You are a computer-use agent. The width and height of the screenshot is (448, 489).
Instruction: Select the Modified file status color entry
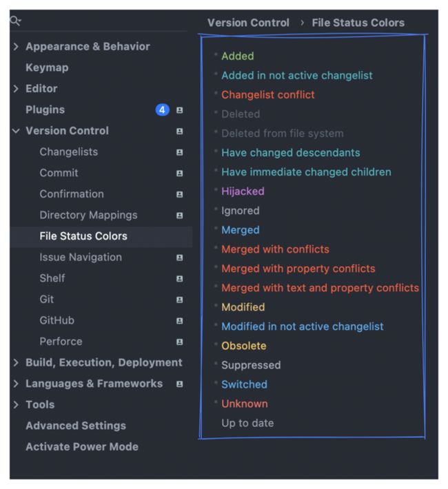pyautogui.click(x=243, y=307)
